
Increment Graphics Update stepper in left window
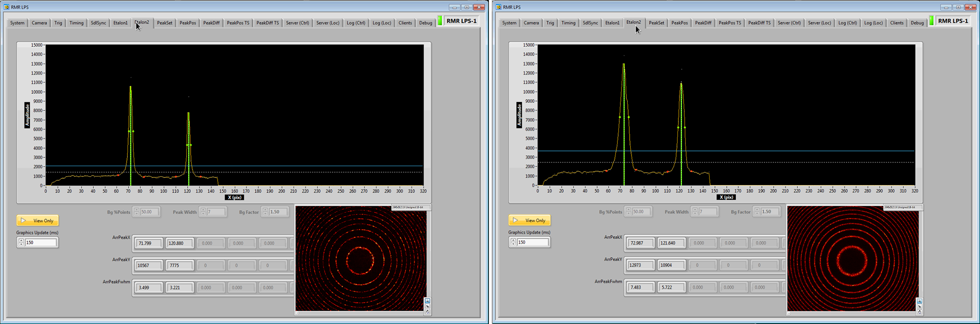(x=21, y=240)
